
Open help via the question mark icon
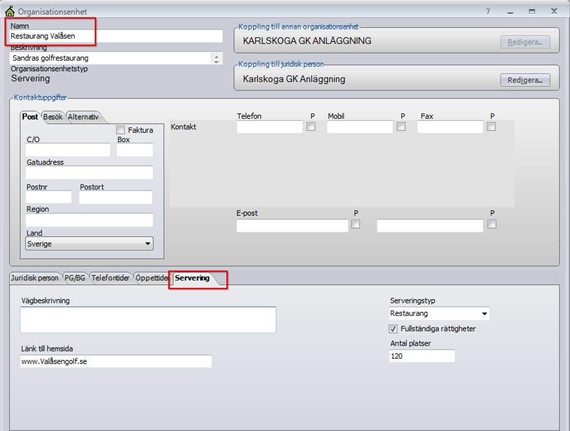pos(488,12)
